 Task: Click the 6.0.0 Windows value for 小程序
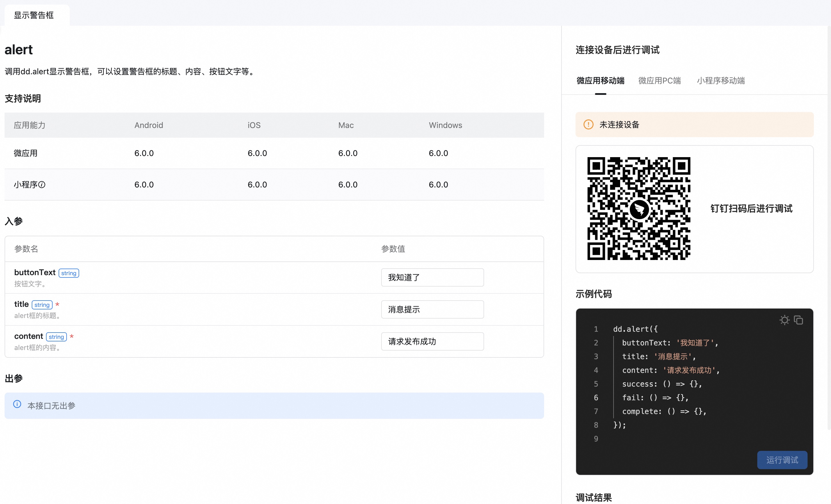tap(438, 185)
